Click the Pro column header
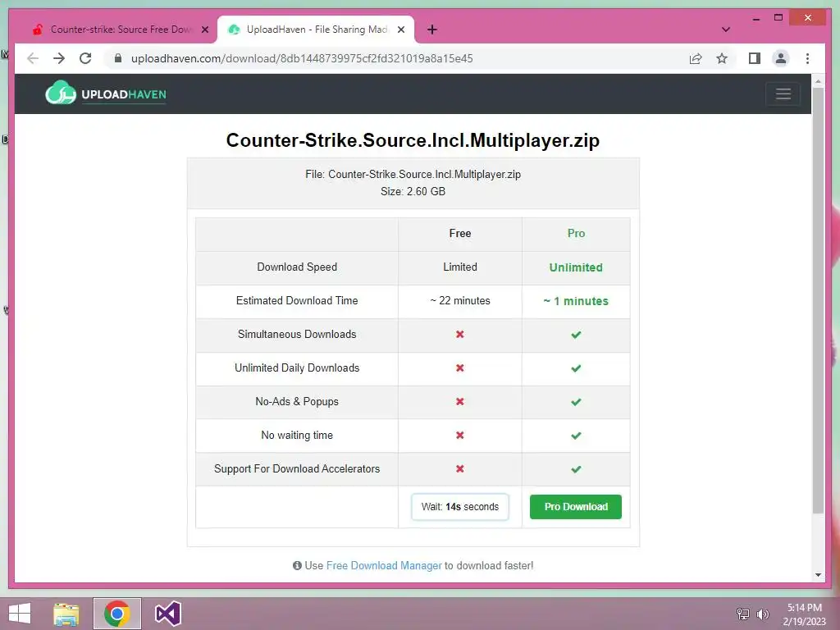840x630 pixels. [x=576, y=233]
